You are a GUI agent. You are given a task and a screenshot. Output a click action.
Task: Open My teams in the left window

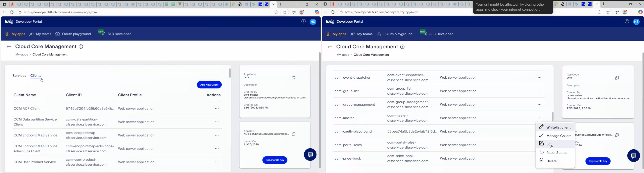(40, 34)
